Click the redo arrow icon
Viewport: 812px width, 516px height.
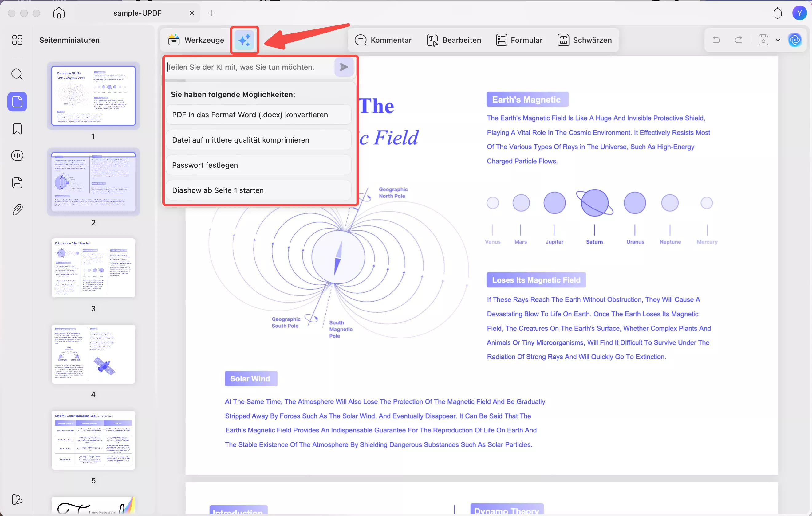pyautogui.click(x=739, y=40)
